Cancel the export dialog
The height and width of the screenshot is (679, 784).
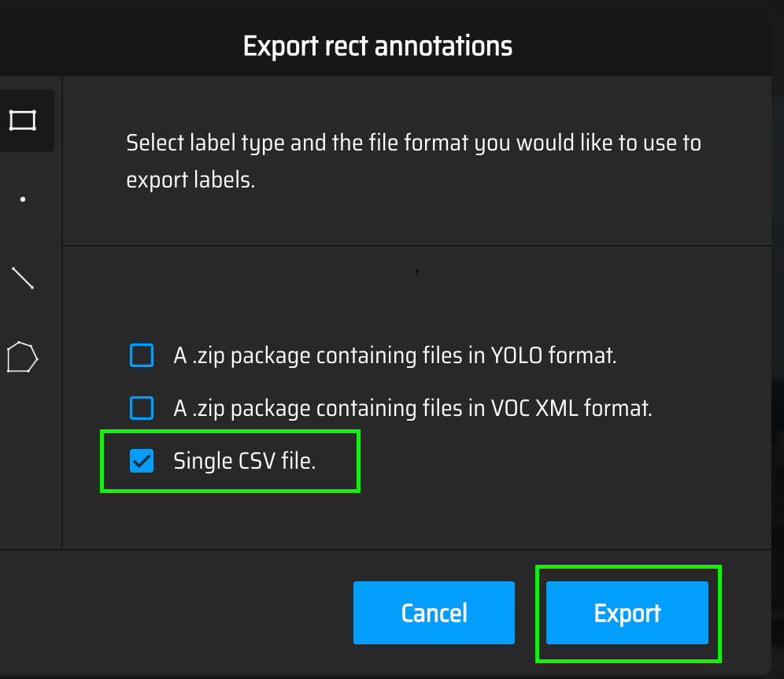coord(434,613)
